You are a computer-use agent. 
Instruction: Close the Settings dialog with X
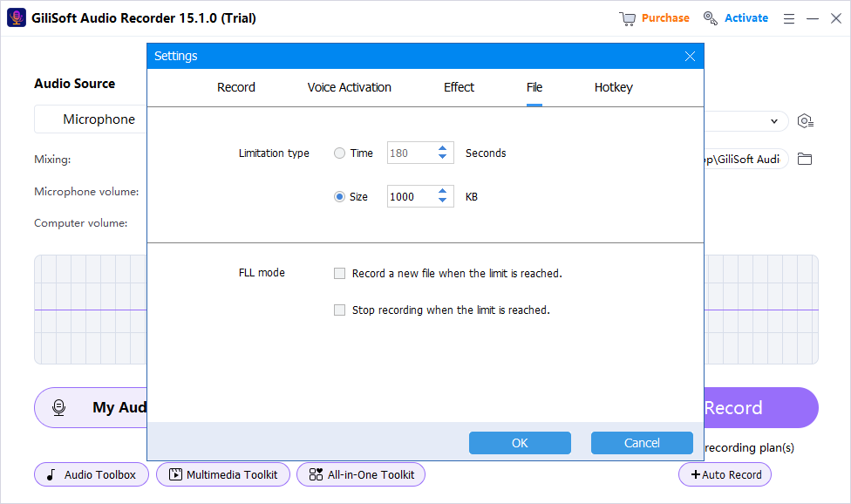coord(690,57)
